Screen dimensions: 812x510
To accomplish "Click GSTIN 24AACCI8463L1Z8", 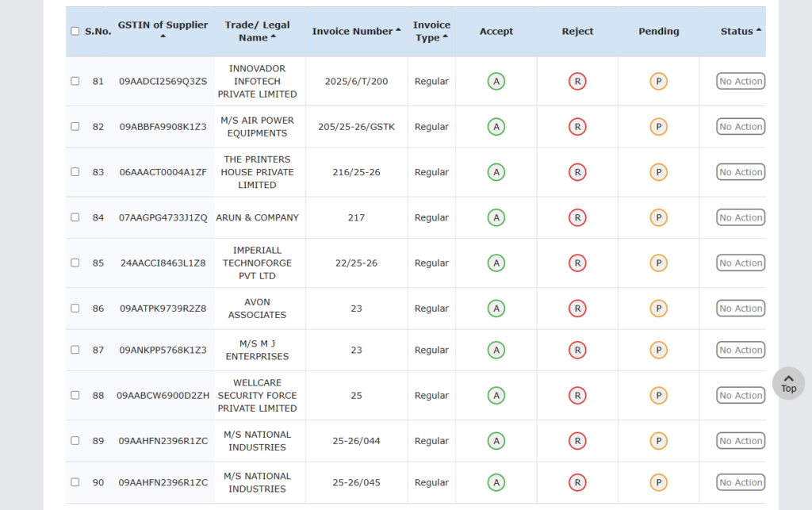I will (x=163, y=263).
